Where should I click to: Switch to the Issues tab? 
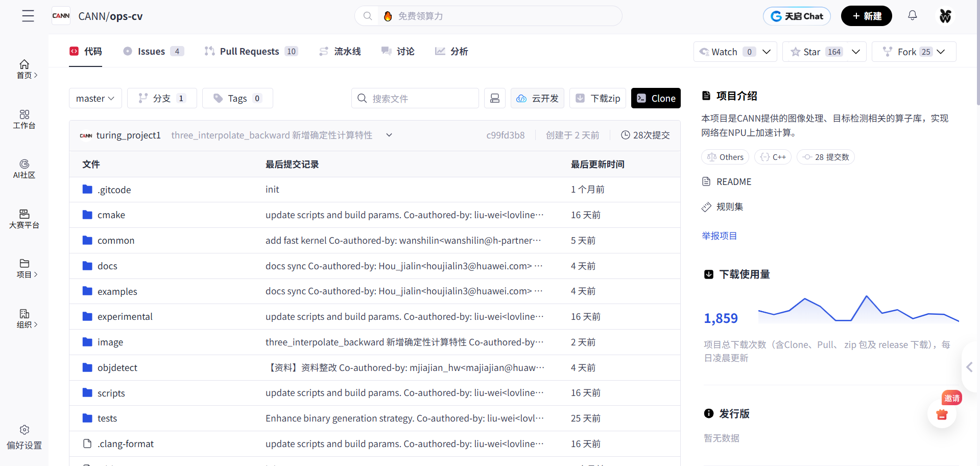[153, 51]
